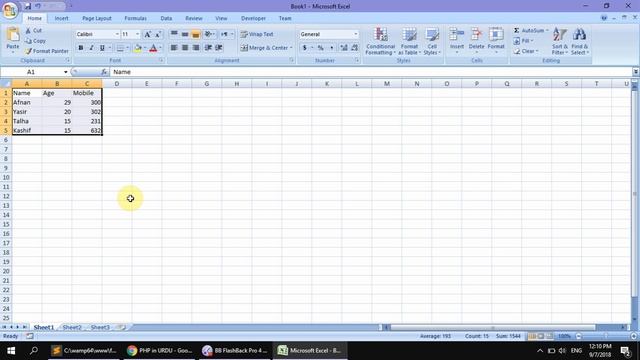Toggle Middle Align for cells
The height and width of the screenshot is (360, 640).
tap(185, 34)
